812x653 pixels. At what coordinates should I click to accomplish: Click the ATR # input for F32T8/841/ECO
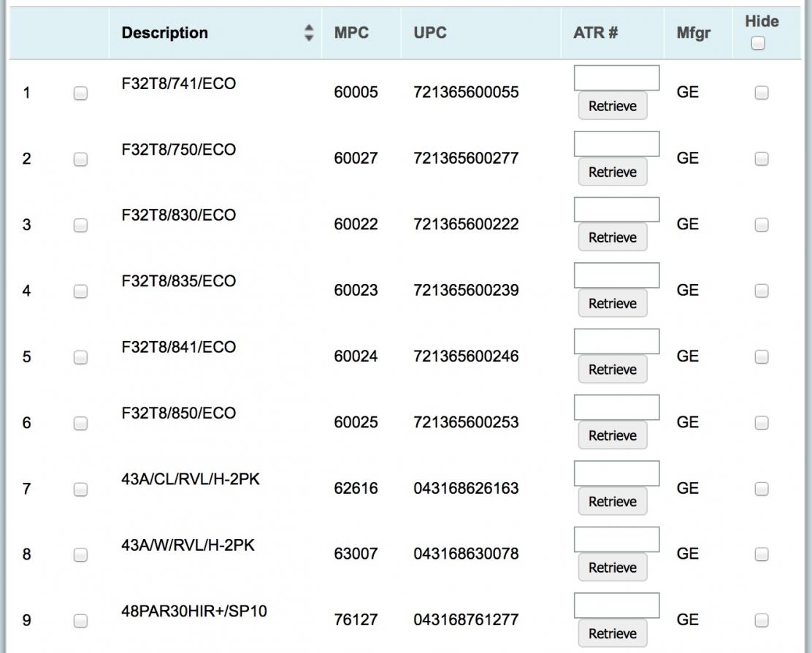(x=616, y=340)
